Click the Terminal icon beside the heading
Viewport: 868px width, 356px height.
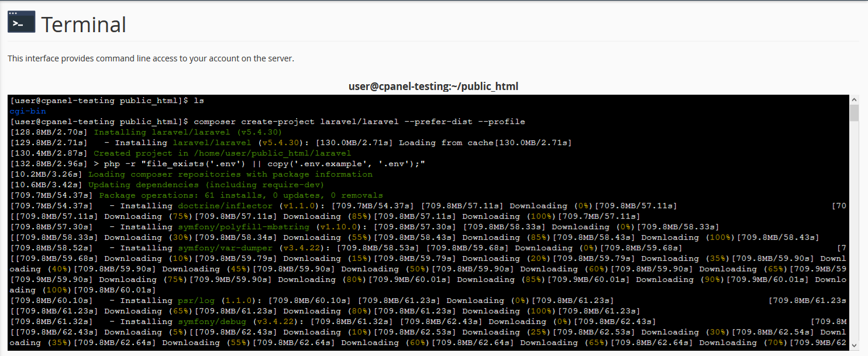coord(21,22)
